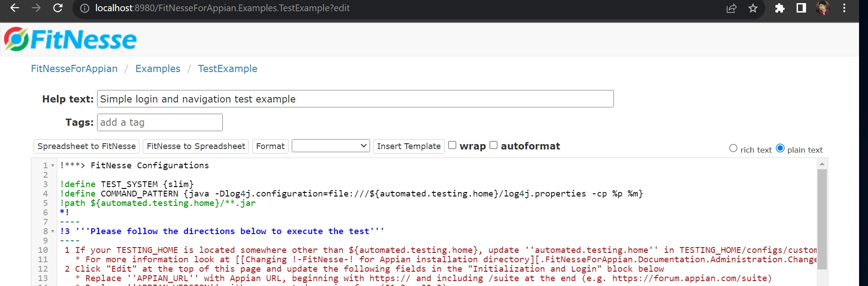Click into the Help text field
The height and width of the screenshot is (286, 868).
pos(355,99)
